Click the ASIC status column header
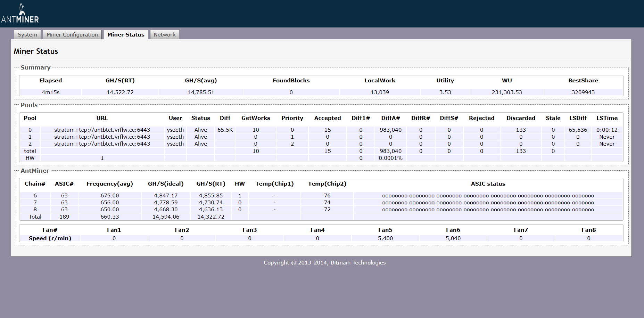 pos(488,184)
